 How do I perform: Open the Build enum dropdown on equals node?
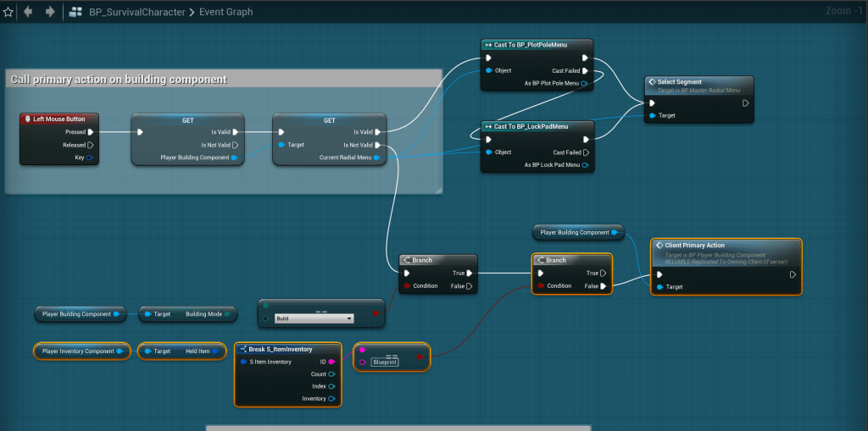314,318
